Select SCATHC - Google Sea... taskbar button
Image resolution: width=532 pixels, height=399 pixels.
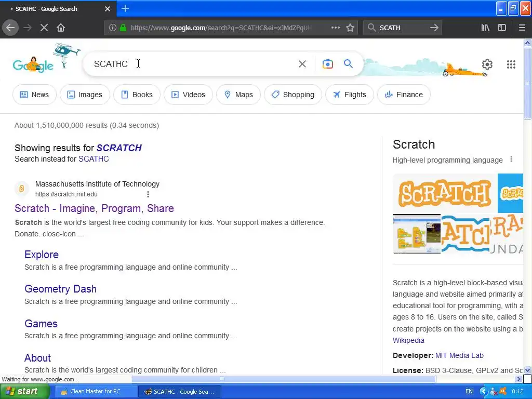coord(180,391)
